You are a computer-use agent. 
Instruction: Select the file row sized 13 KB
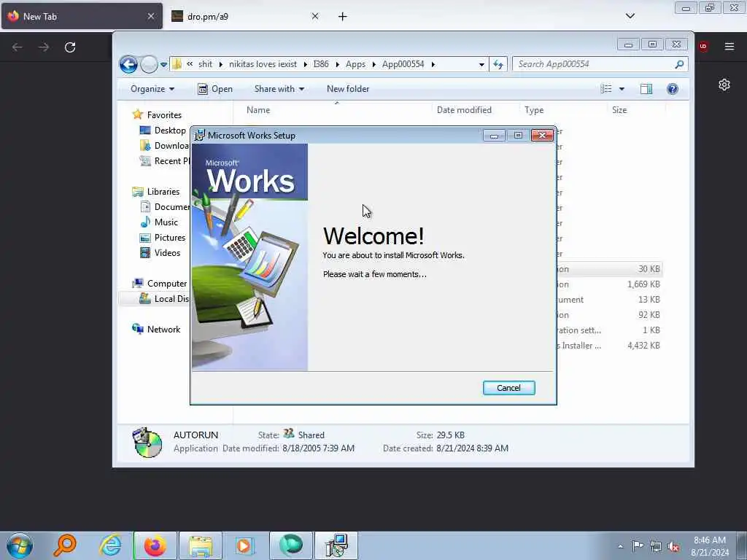click(x=609, y=300)
